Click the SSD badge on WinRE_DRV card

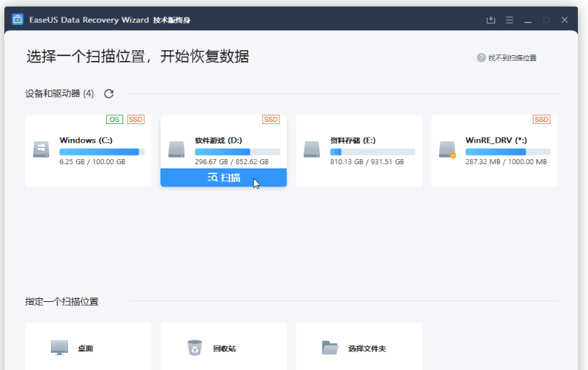[x=541, y=120]
